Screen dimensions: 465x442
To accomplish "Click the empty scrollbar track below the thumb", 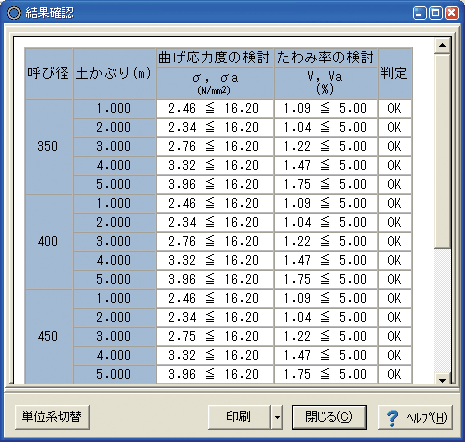I will (442, 311).
